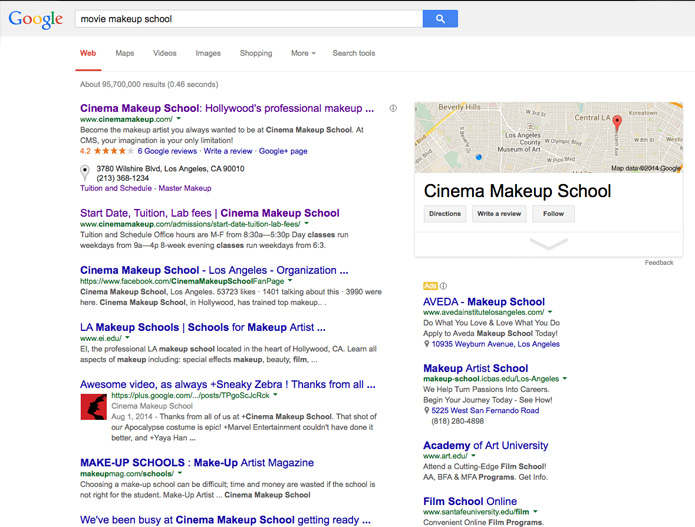Click the Google logo
This screenshot has width=695, height=527.
[35, 19]
